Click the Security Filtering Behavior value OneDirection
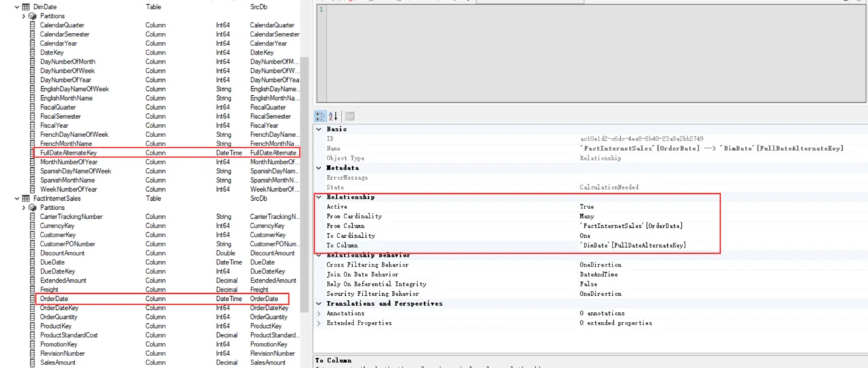This screenshot has width=868, height=368. (x=600, y=294)
